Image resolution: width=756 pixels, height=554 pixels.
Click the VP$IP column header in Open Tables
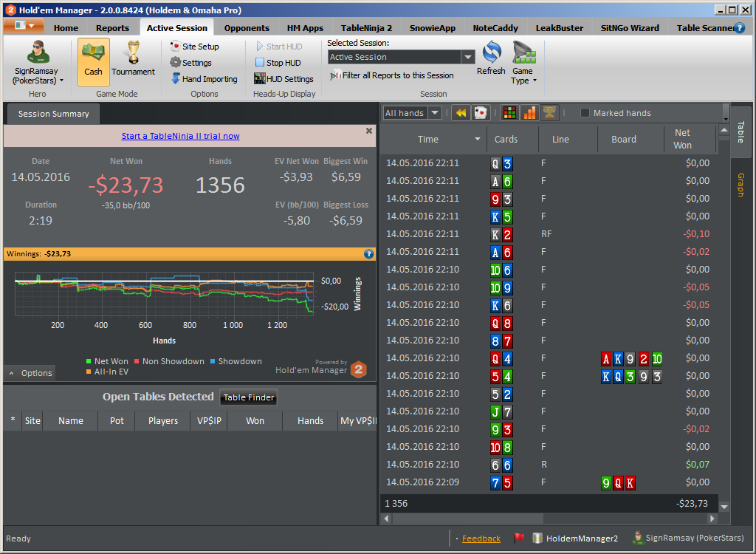(209, 421)
